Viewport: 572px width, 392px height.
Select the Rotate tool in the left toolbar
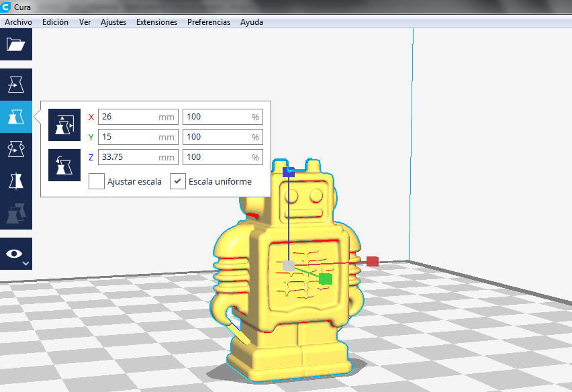tap(15, 149)
